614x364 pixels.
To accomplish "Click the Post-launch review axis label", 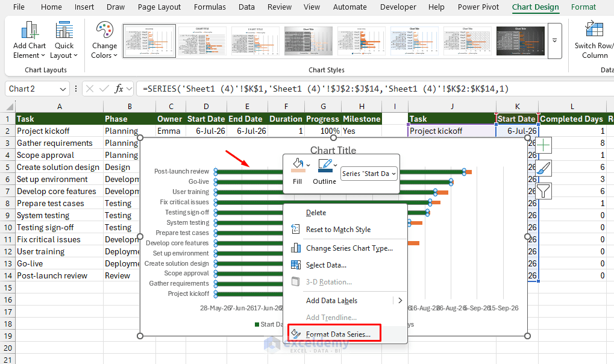I will pos(181,171).
